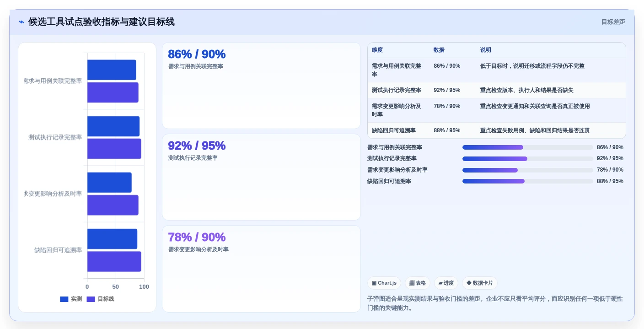Click the progress value 78% / 90%
The width and height of the screenshot is (644, 329).
point(610,170)
